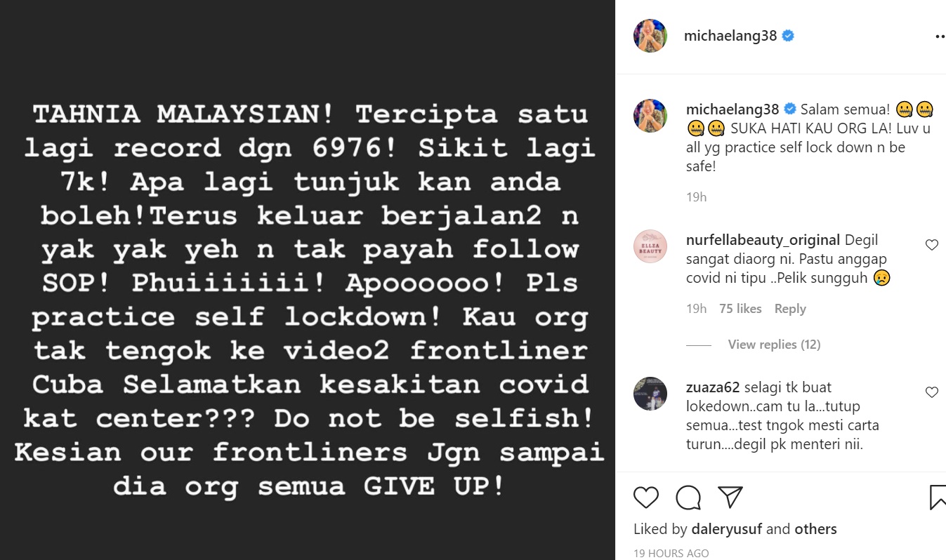This screenshot has height=560, width=946.
Task: Open the more options dots in header
Action: click(x=940, y=36)
